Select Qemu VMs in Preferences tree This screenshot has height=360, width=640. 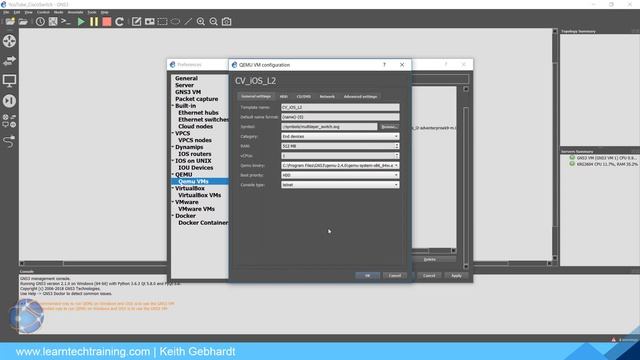click(x=193, y=182)
